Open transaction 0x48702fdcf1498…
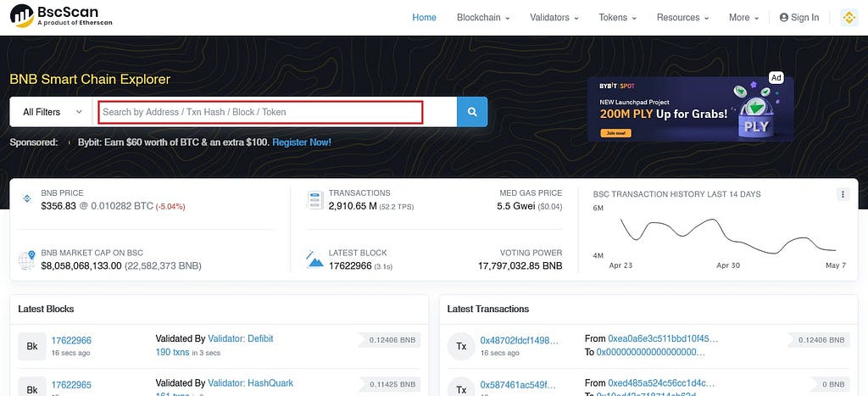 [x=520, y=341]
